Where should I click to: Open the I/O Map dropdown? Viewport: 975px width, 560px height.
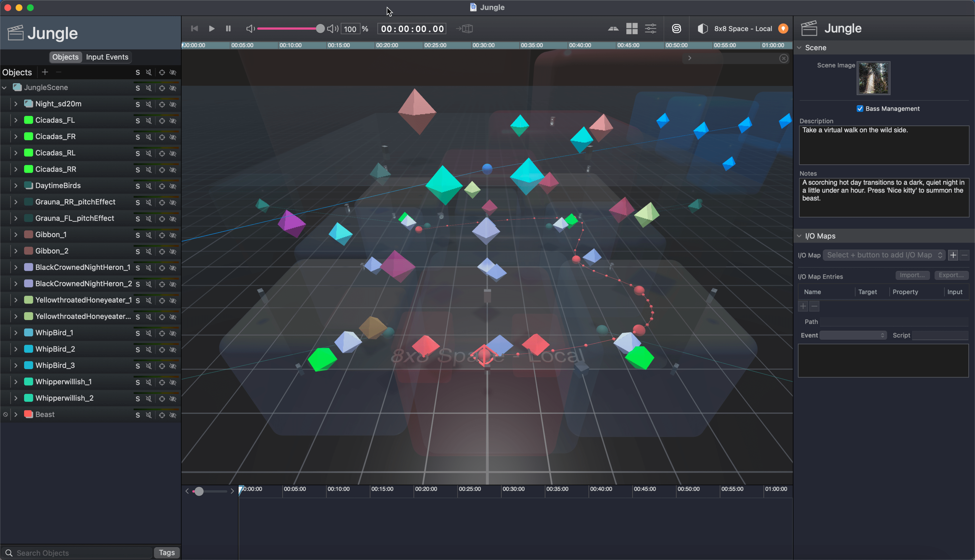(883, 255)
